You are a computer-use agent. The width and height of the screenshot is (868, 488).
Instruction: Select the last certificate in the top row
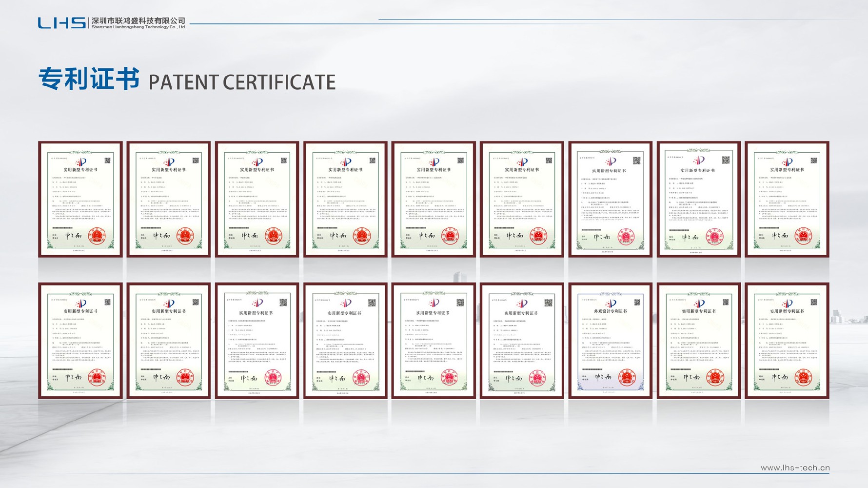[787, 199]
